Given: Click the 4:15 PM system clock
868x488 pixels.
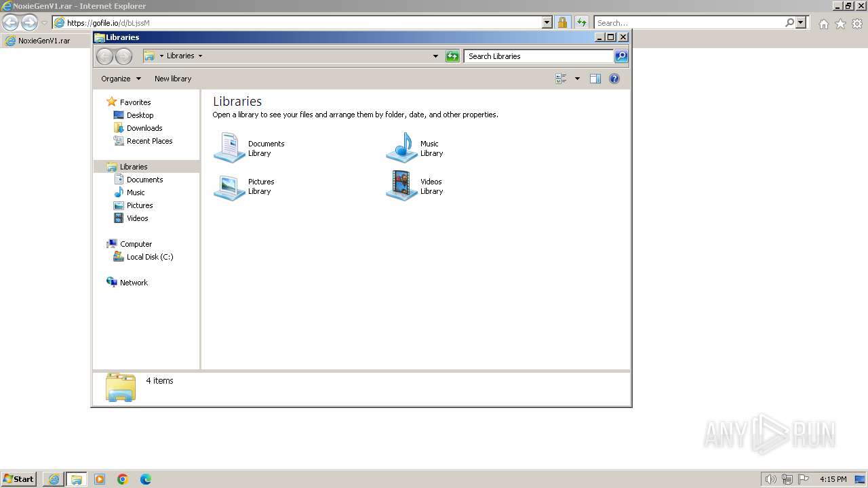Looking at the screenshot, I should pos(833,479).
